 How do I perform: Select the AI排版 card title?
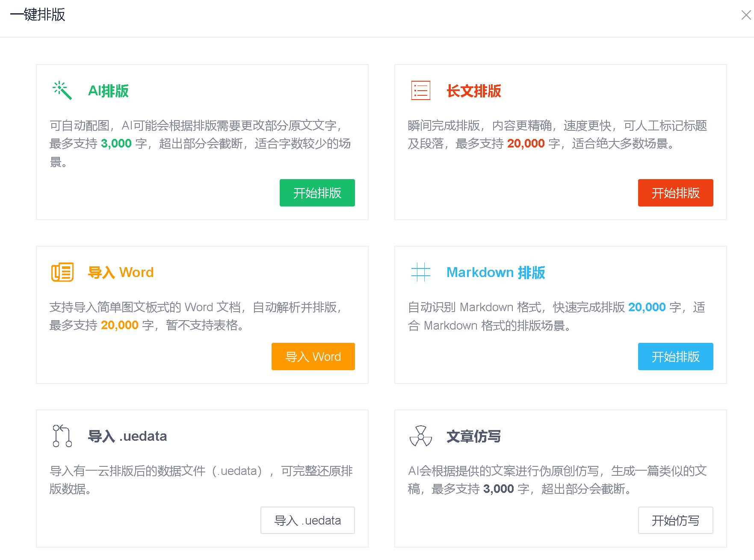108,91
